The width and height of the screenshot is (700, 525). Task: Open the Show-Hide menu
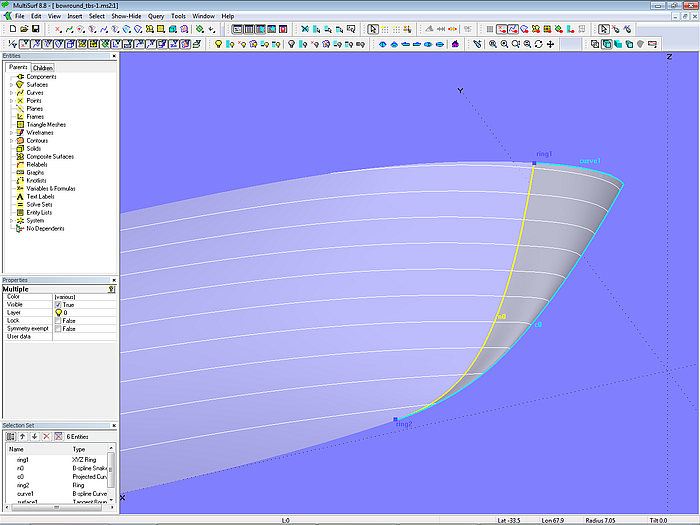click(x=126, y=17)
